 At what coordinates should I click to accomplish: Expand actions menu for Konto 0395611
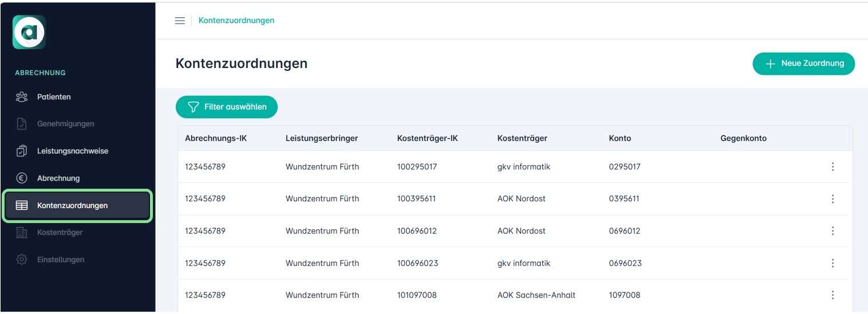coord(833,199)
